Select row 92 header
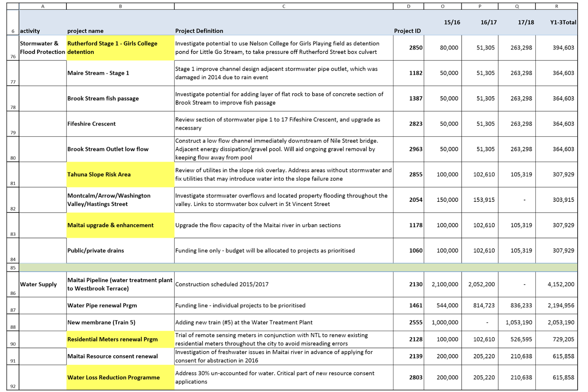This screenshot has width=588, height=392. point(13,377)
